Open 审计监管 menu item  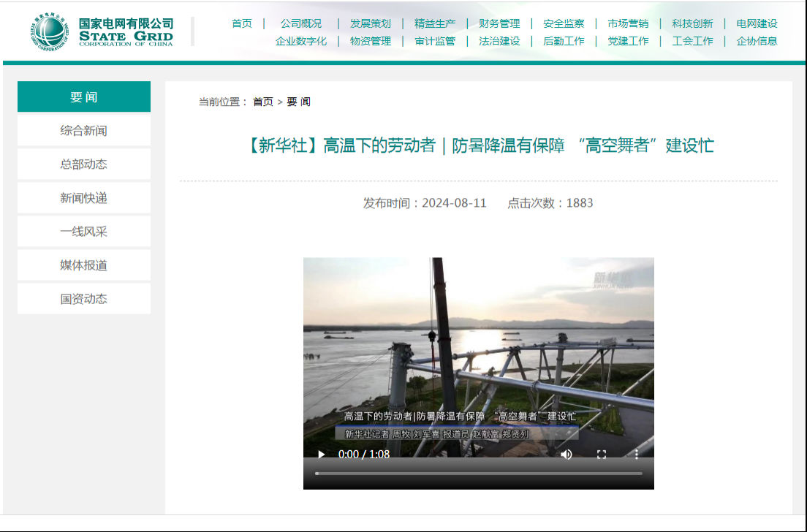point(435,41)
